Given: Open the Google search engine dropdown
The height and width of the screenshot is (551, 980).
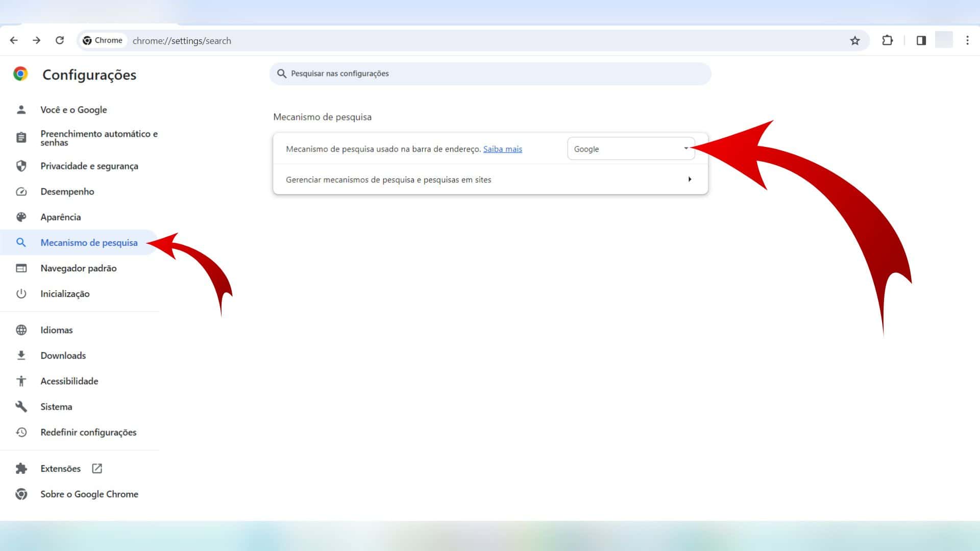Looking at the screenshot, I should (x=630, y=149).
